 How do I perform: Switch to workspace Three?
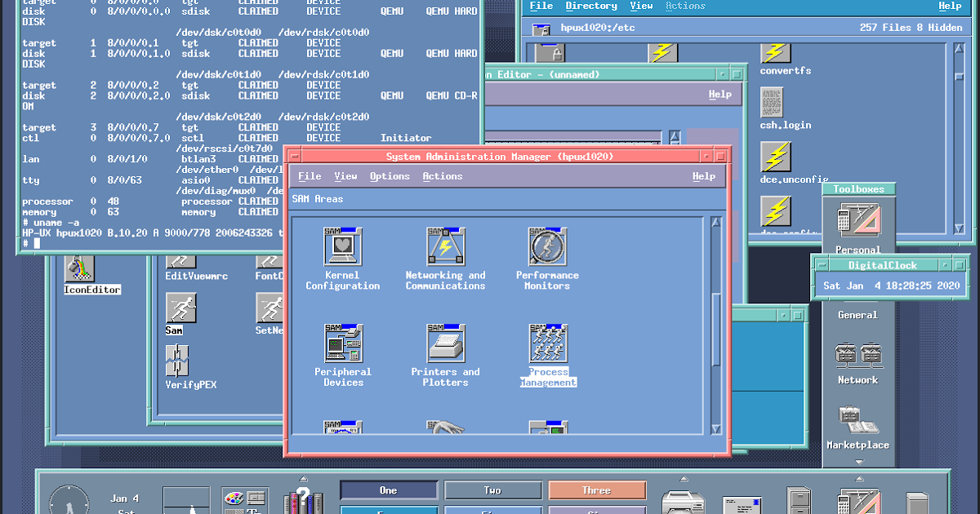(597, 490)
